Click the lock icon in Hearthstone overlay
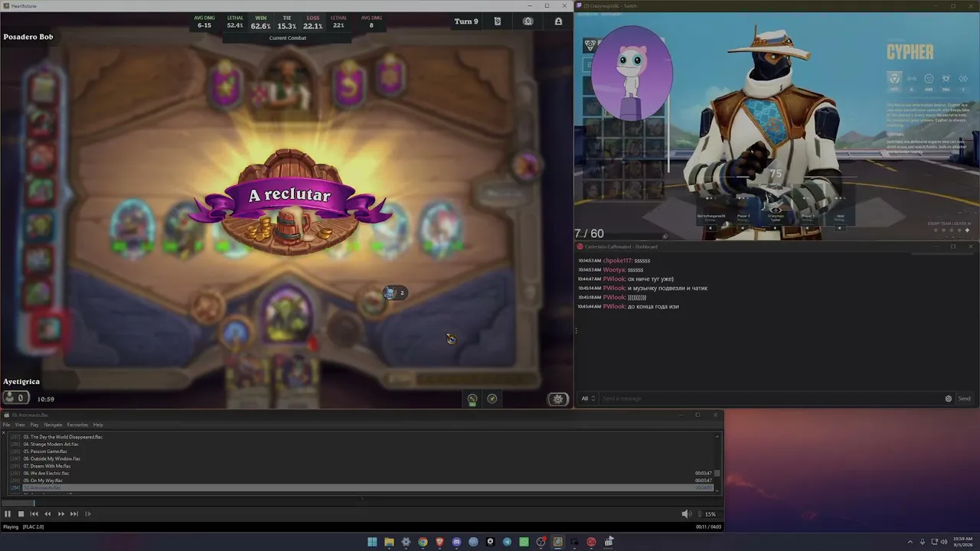980x551 pixels. (x=558, y=21)
